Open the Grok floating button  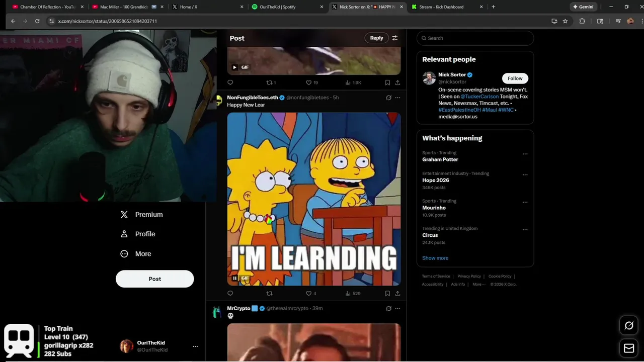coord(629,325)
